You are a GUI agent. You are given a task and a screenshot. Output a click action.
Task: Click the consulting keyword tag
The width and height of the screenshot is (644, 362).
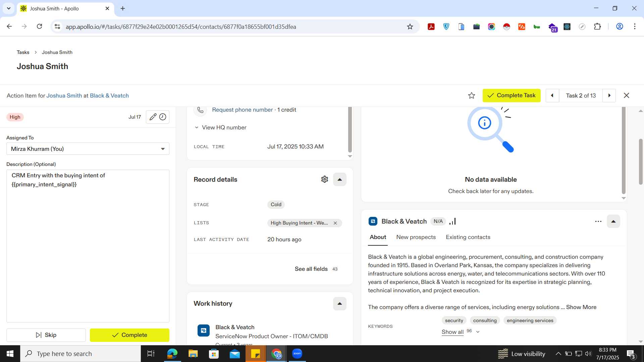tap(485, 321)
